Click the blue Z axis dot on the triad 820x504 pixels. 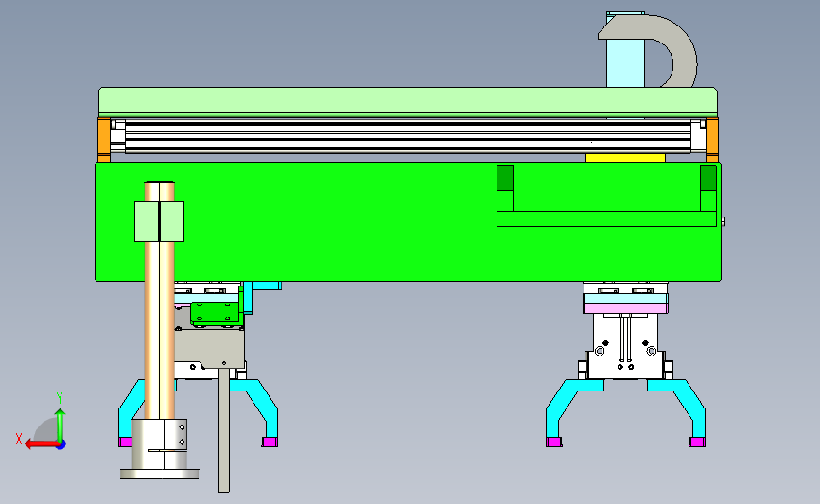[x=61, y=445]
